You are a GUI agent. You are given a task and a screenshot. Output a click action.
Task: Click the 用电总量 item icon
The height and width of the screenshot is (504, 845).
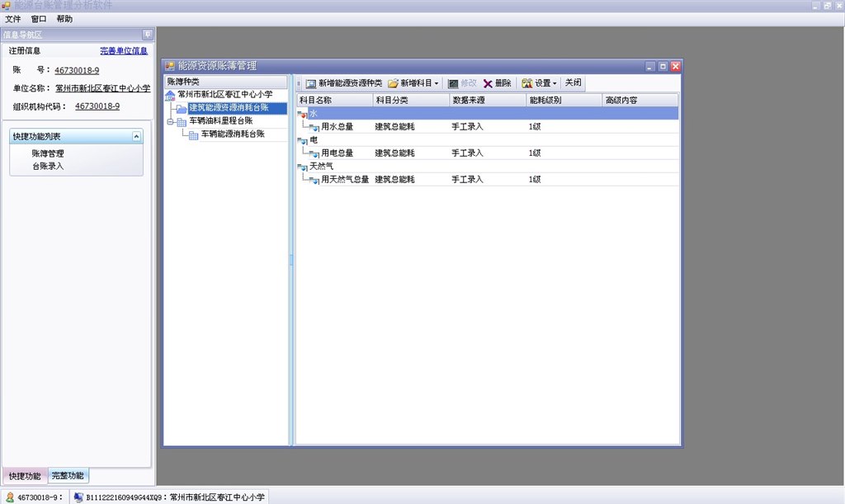[x=314, y=153]
